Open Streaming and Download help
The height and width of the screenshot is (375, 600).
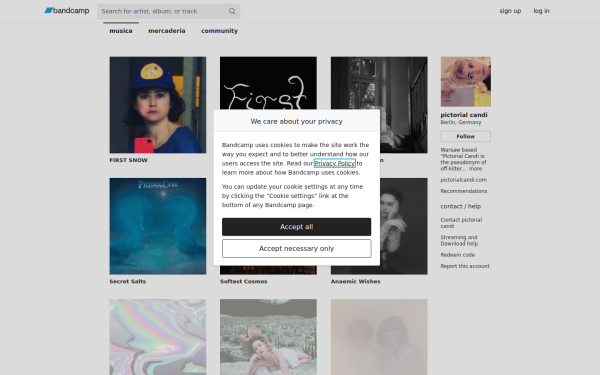(x=459, y=240)
